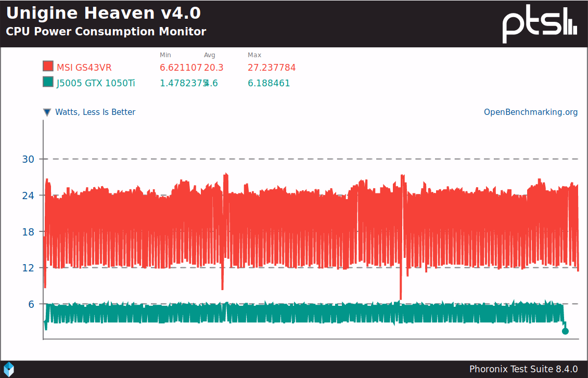The width and height of the screenshot is (588, 378).
Task: Click the downward triangle beside Watts label
Action: tap(47, 112)
